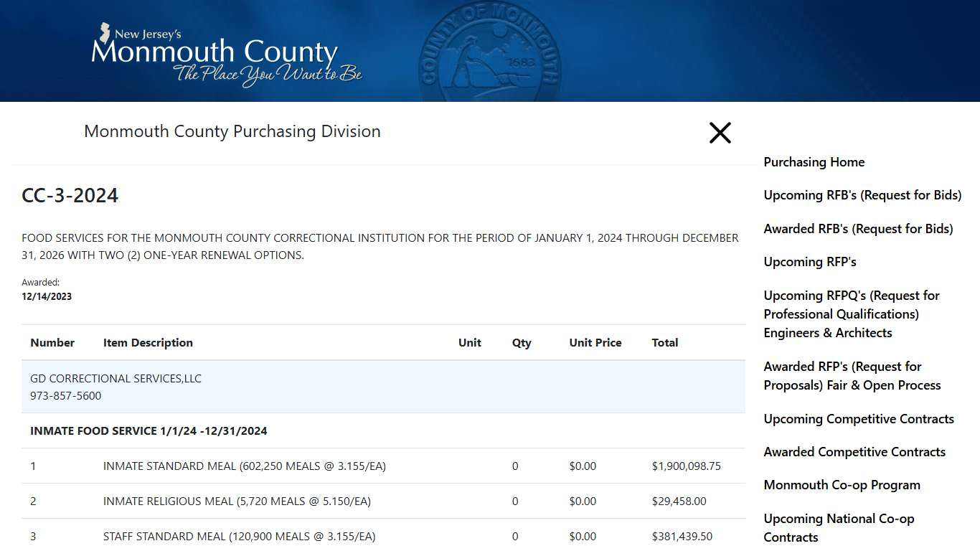Click the Monmouth County Purchasing Division heading
Viewport: 980px width, 551px height.
232,131
